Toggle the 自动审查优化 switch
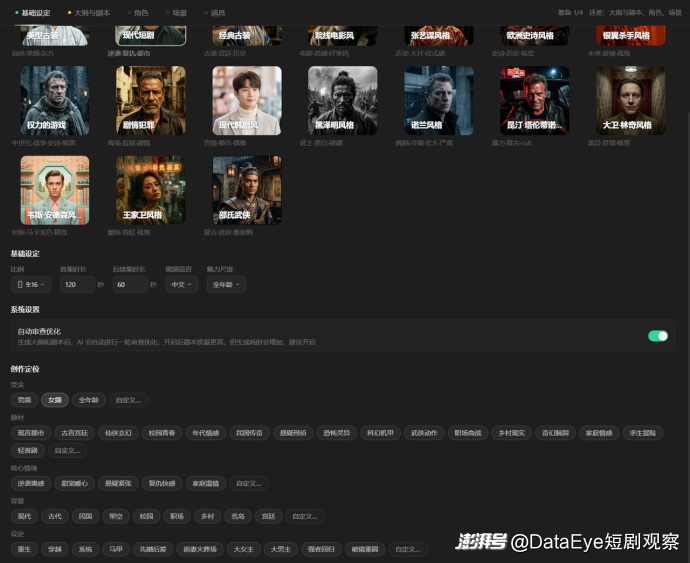 (x=657, y=336)
